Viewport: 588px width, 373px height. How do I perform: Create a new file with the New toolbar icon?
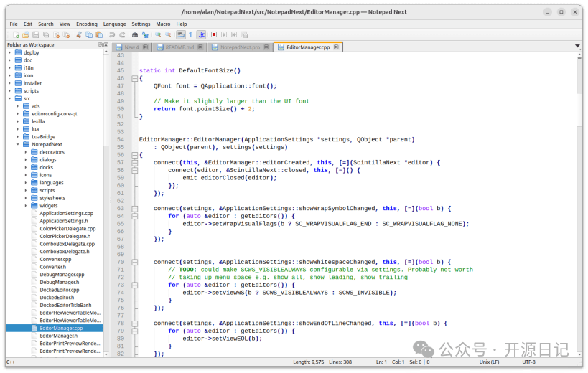[x=16, y=35]
